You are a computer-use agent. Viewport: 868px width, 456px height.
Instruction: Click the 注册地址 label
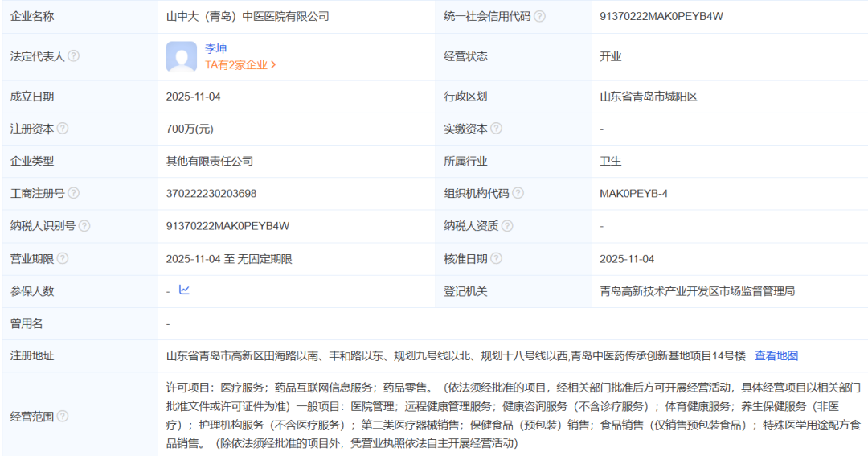pyautogui.click(x=32, y=355)
